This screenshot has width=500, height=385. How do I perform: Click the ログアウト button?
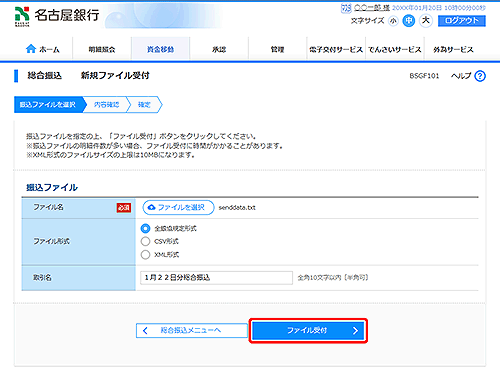[462, 21]
